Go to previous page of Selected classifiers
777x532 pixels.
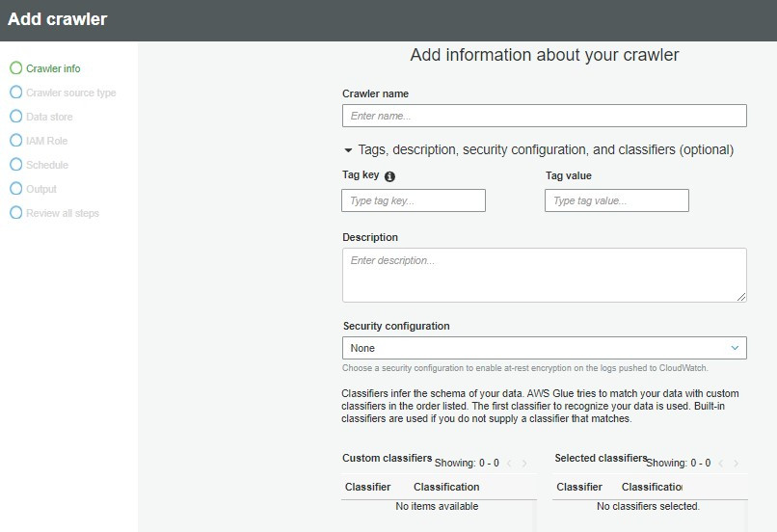(x=721, y=464)
